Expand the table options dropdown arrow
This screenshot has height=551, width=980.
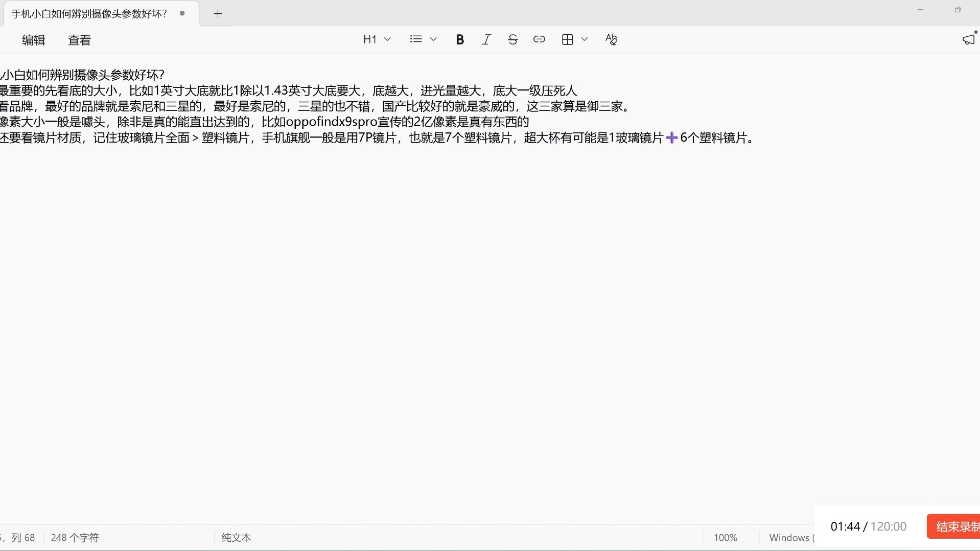pyautogui.click(x=585, y=39)
